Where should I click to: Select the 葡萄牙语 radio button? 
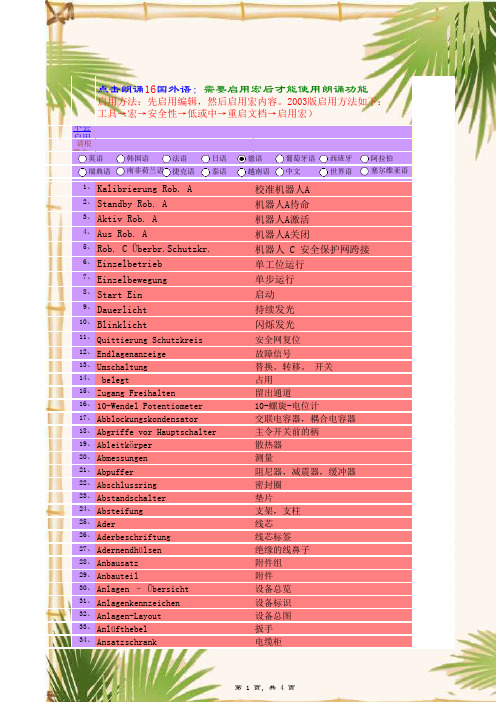pos(280,159)
